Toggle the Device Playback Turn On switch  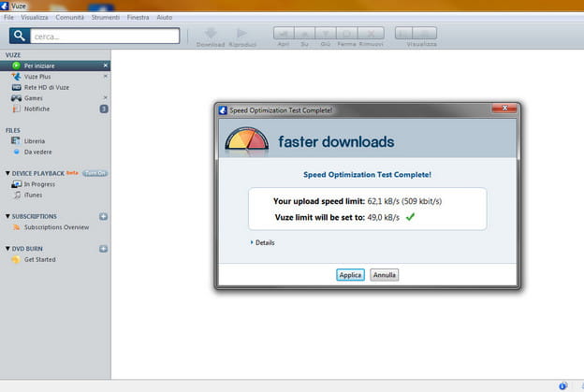[x=95, y=173]
